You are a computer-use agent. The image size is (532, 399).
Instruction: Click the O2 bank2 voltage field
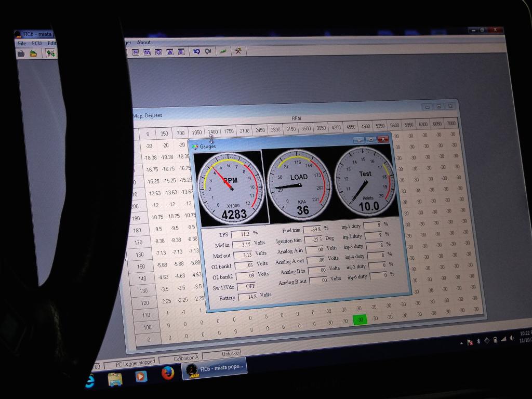pyautogui.click(x=245, y=276)
